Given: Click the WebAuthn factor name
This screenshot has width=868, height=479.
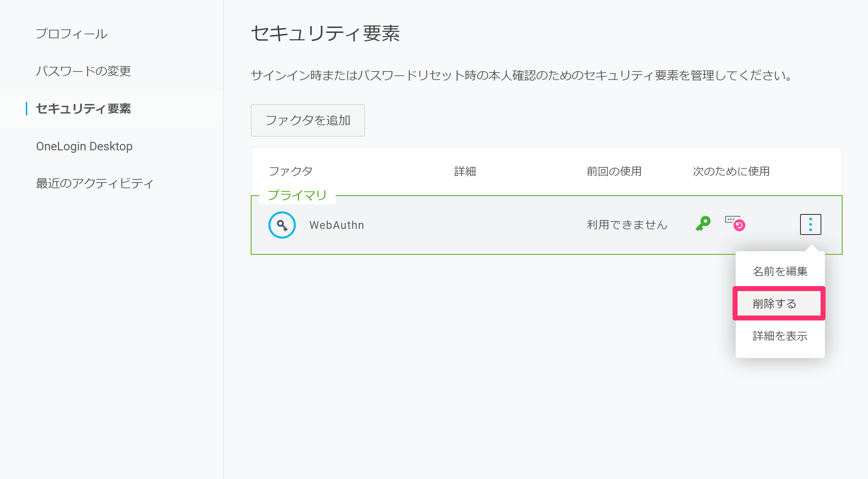Looking at the screenshot, I should click(337, 225).
